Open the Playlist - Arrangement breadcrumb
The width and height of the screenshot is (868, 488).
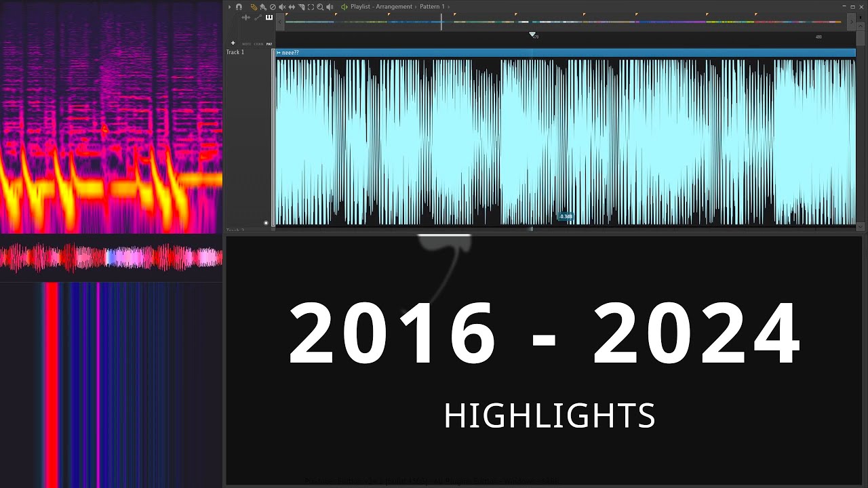coord(381,7)
